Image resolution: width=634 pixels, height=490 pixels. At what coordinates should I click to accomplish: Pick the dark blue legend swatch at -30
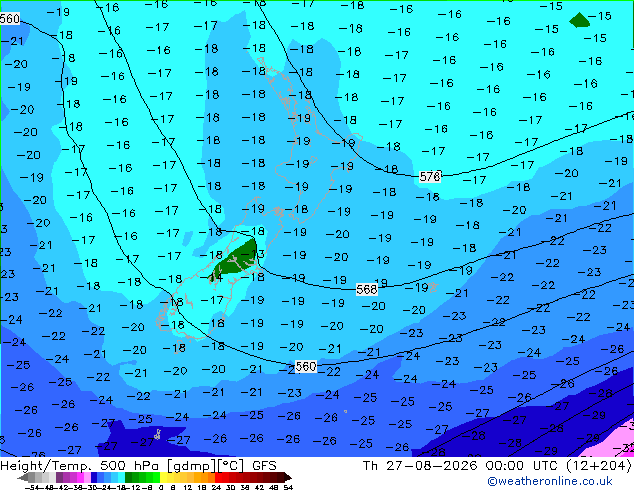pyautogui.click(x=94, y=478)
